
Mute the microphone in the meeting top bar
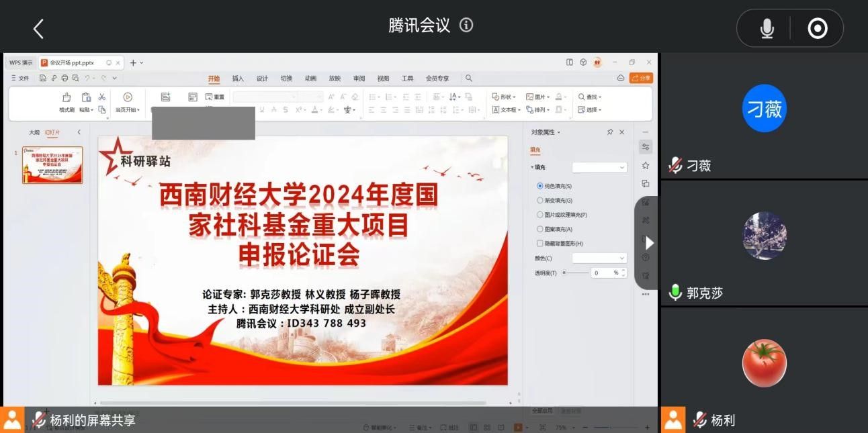(x=767, y=28)
